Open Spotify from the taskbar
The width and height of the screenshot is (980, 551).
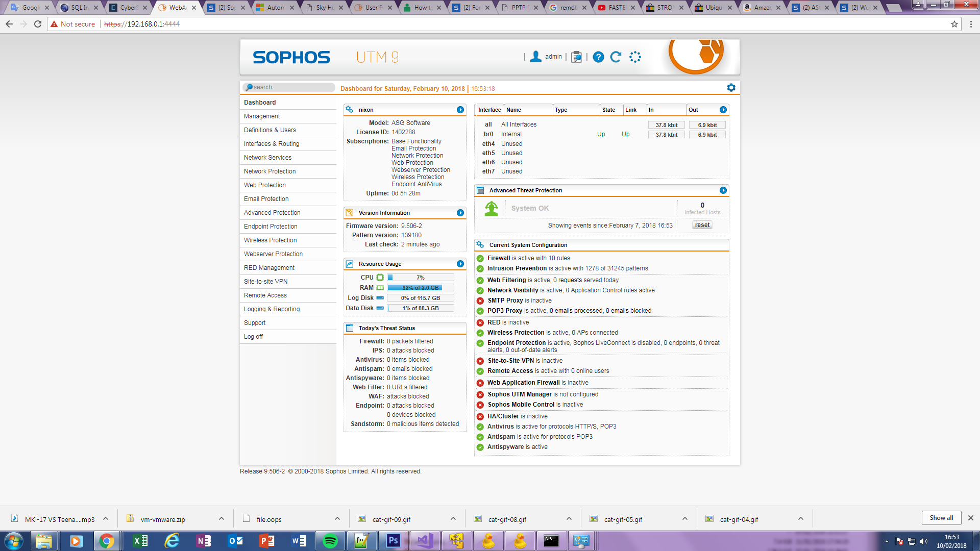(x=330, y=541)
